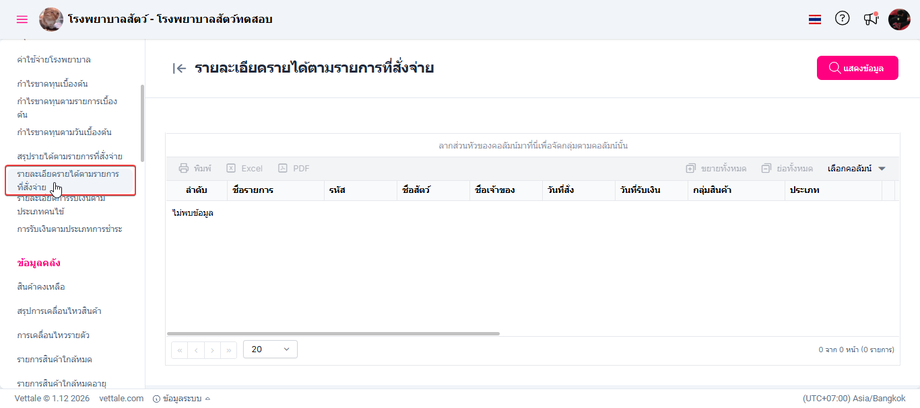Click the sidebar vertical scrollbar
Viewport: 920px width, 408px height.
point(141,123)
